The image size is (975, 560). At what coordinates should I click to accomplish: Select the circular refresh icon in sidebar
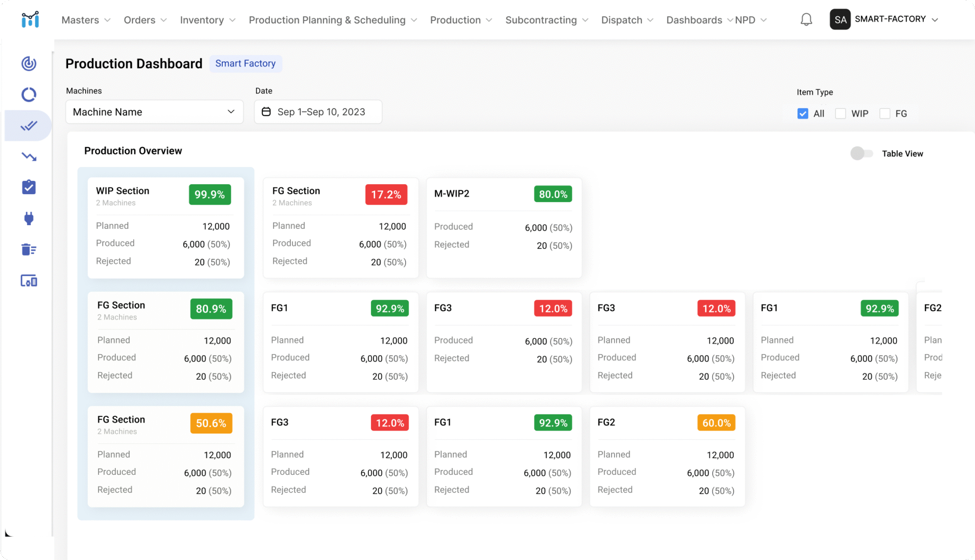(29, 94)
